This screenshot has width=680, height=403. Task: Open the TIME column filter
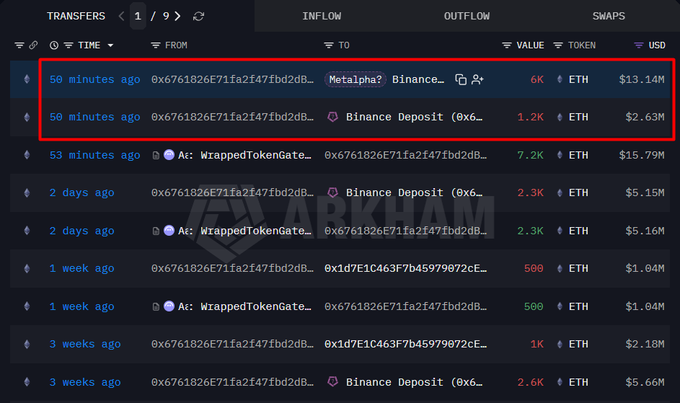pos(69,45)
